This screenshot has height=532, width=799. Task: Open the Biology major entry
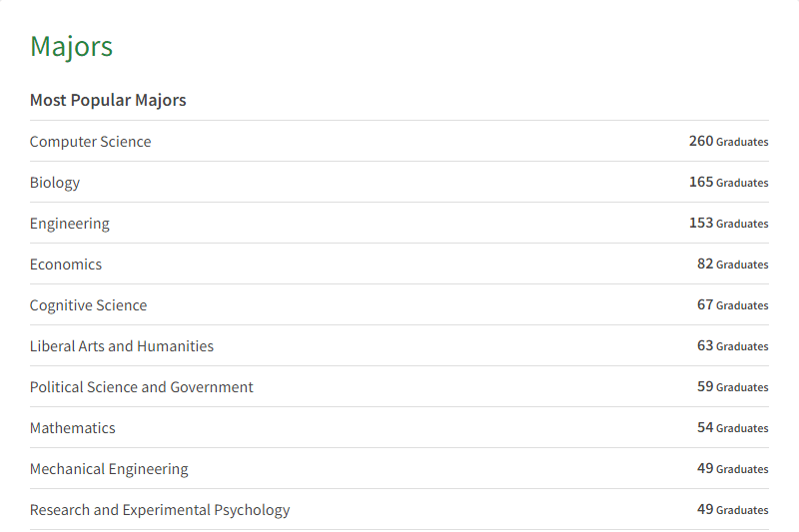[x=55, y=183]
